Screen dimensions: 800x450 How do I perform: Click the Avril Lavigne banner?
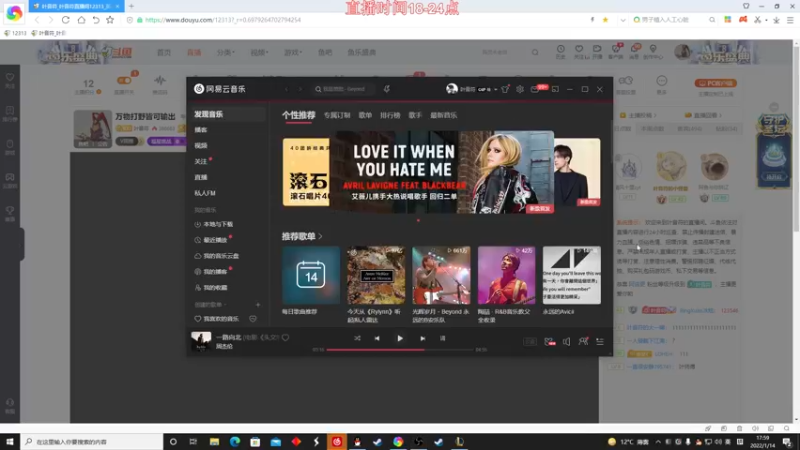(441, 172)
